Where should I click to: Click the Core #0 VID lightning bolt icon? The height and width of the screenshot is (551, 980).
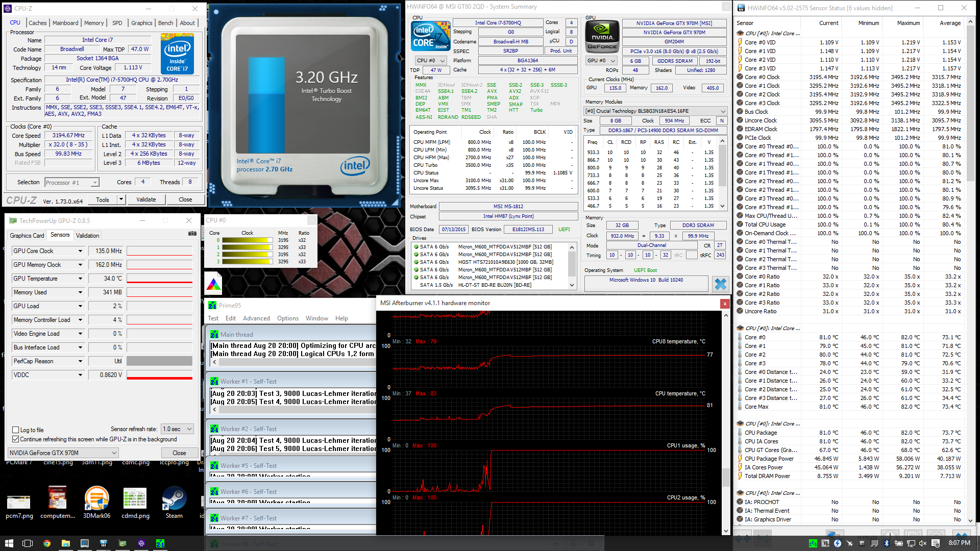[740, 42]
